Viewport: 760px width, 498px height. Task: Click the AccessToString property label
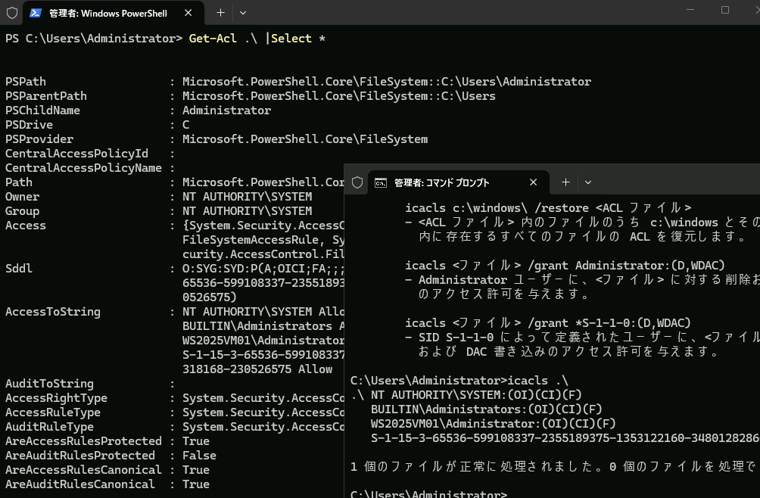pyautogui.click(x=53, y=312)
